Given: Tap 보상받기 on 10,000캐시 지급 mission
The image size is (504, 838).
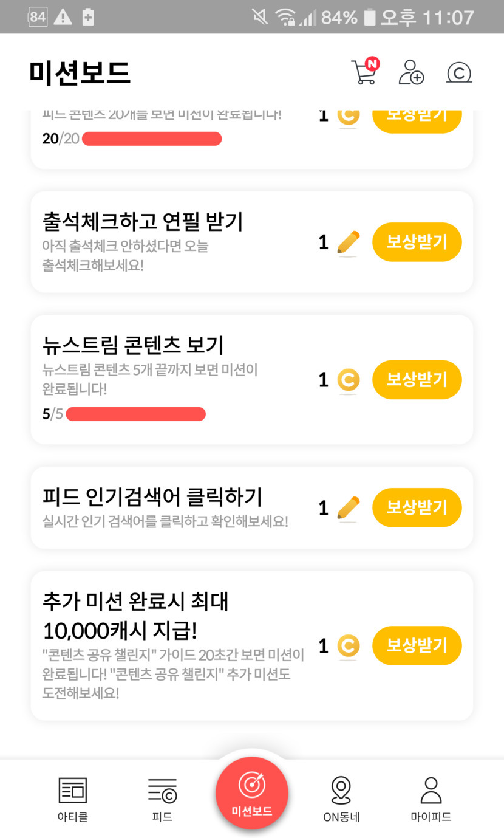Looking at the screenshot, I should [x=417, y=645].
